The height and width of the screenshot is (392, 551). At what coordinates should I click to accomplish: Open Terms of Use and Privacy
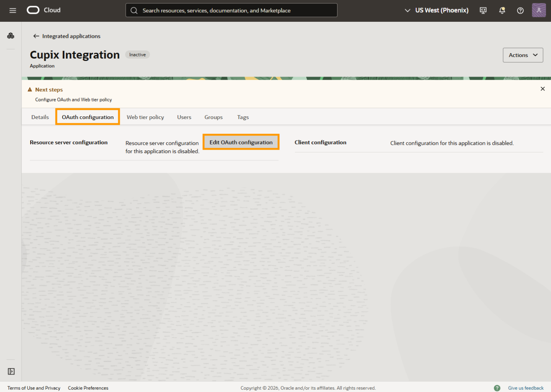coord(34,388)
